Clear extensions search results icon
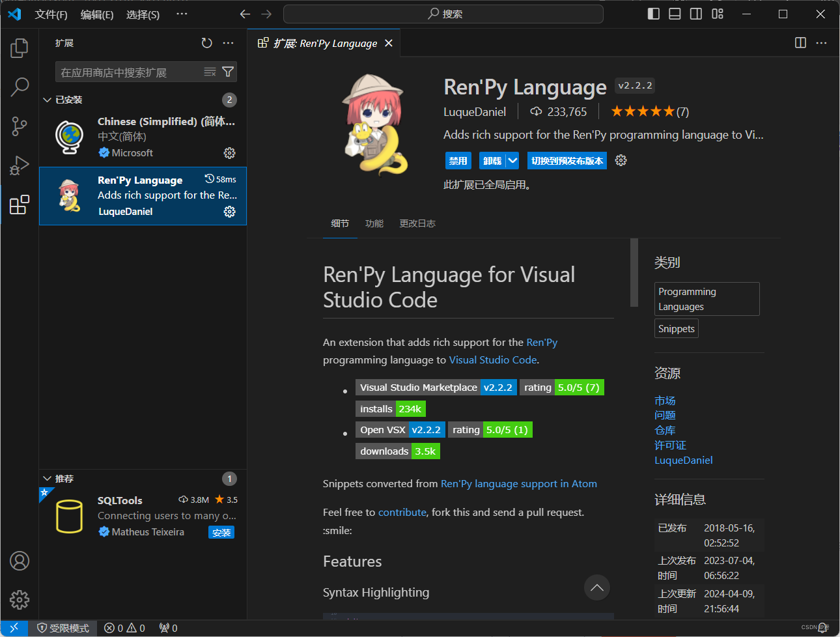Viewport: 840px width, 637px height. (x=210, y=72)
